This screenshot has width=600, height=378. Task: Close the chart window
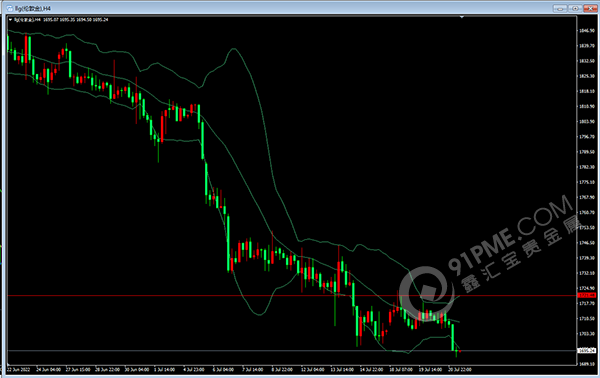pyautogui.click(x=590, y=8)
